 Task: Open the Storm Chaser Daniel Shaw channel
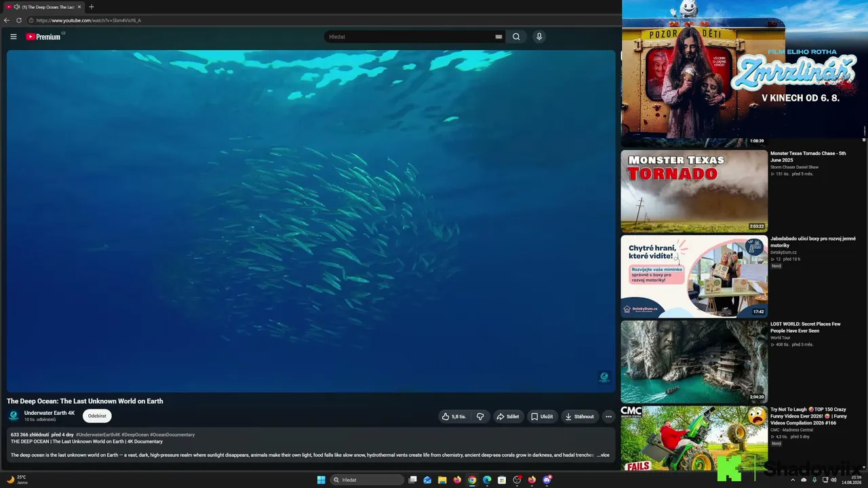794,167
